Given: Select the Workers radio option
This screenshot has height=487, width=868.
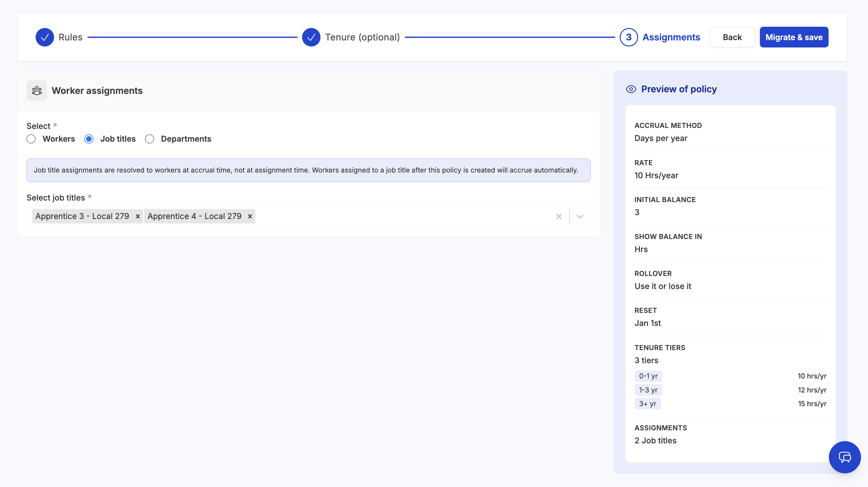Looking at the screenshot, I should point(31,139).
